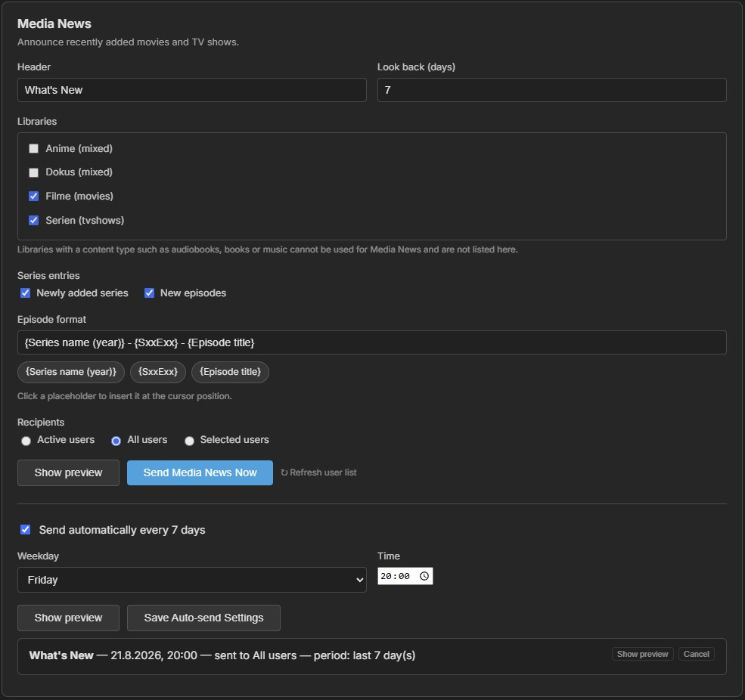
Task: Click the scheduled entry text 'What's New — 21.8.2026, 20:00'
Action: (x=113, y=655)
